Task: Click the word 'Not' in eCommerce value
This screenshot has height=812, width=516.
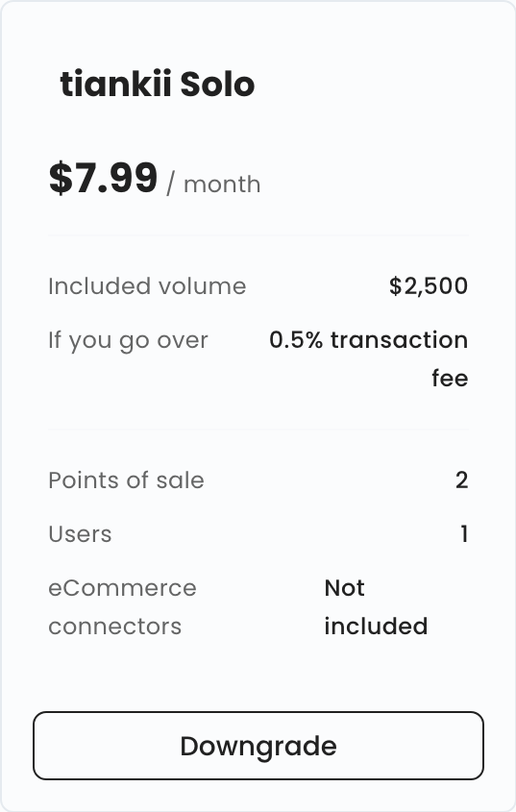Action: click(345, 588)
